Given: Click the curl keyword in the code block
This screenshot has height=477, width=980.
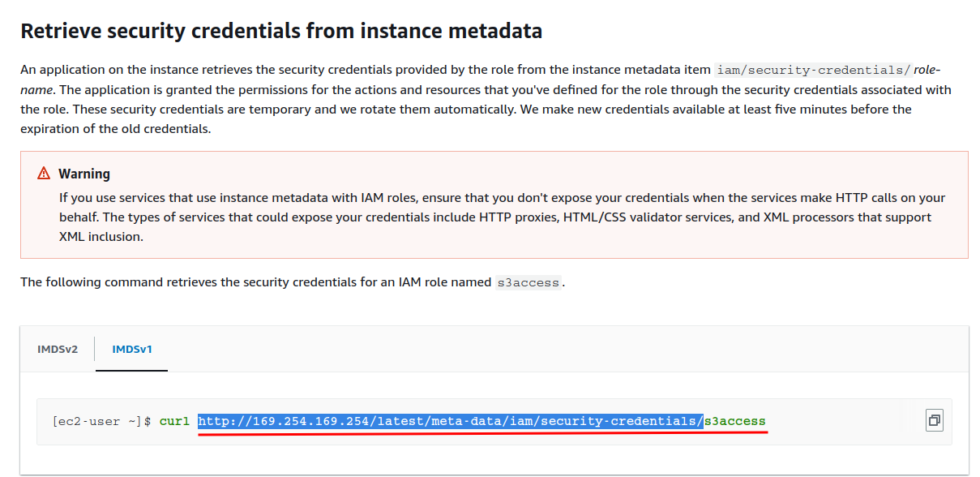Looking at the screenshot, I should (x=173, y=421).
